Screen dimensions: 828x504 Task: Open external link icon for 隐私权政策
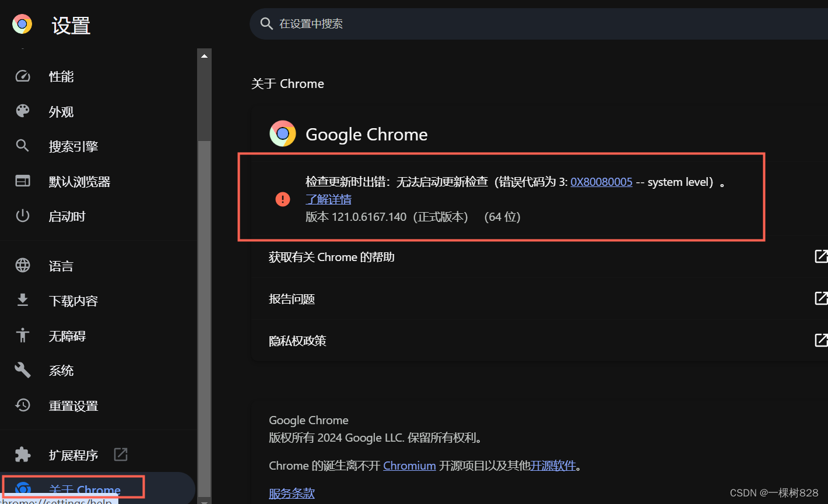(x=821, y=340)
